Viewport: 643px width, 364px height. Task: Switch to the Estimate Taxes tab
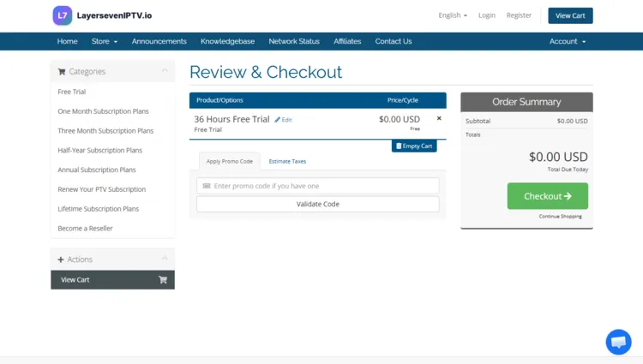(287, 161)
